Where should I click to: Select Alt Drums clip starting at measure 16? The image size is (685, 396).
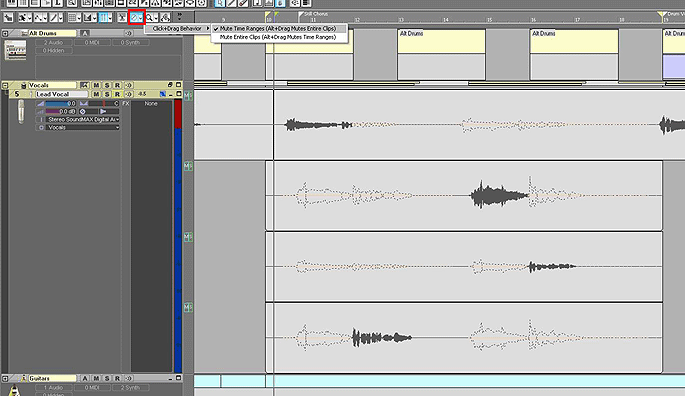point(574,55)
